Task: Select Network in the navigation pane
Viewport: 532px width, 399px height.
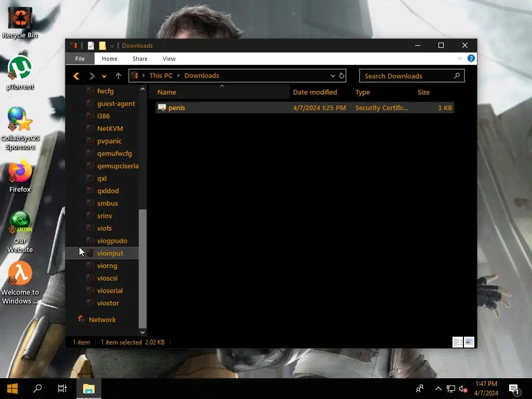Action: (102, 320)
